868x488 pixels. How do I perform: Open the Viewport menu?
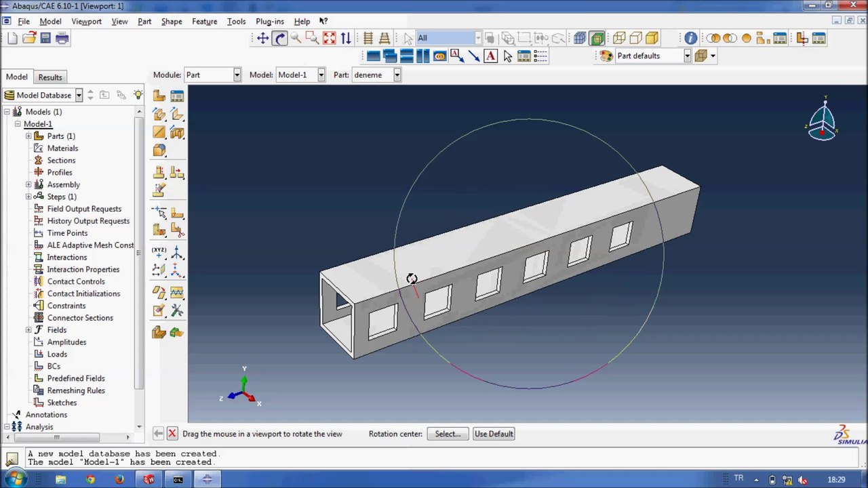86,22
